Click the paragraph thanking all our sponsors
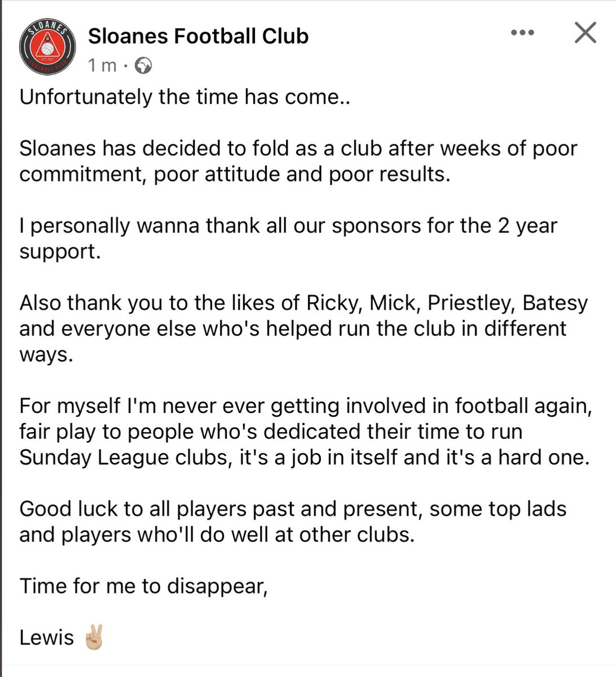 tap(288, 239)
